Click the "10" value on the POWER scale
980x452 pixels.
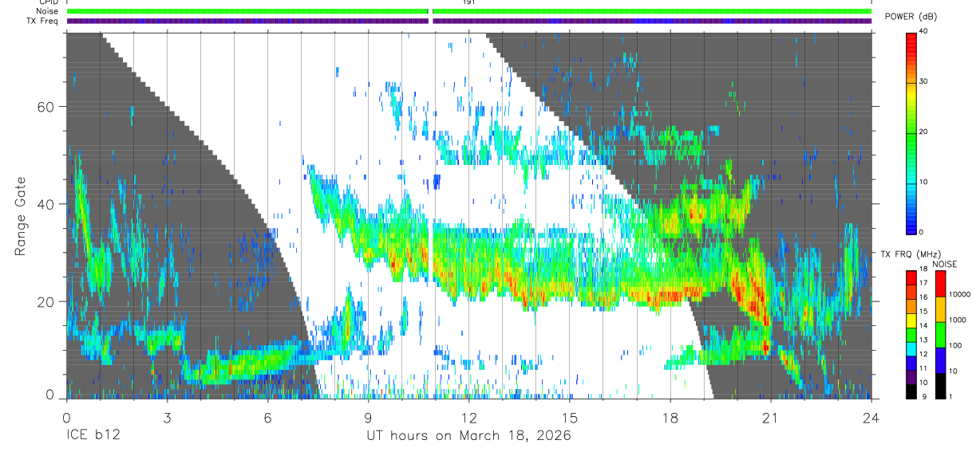(x=924, y=183)
